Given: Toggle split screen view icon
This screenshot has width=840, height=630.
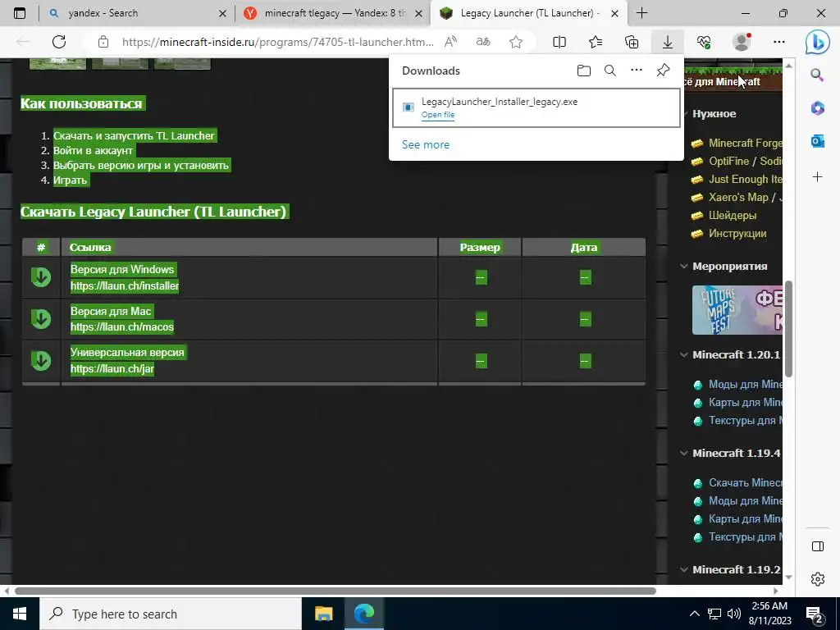Looking at the screenshot, I should tap(559, 42).
